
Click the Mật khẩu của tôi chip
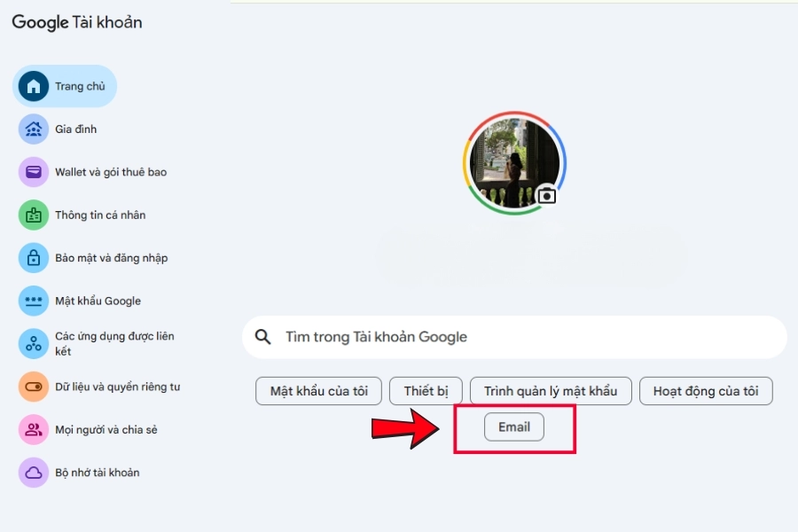(318, 391)
